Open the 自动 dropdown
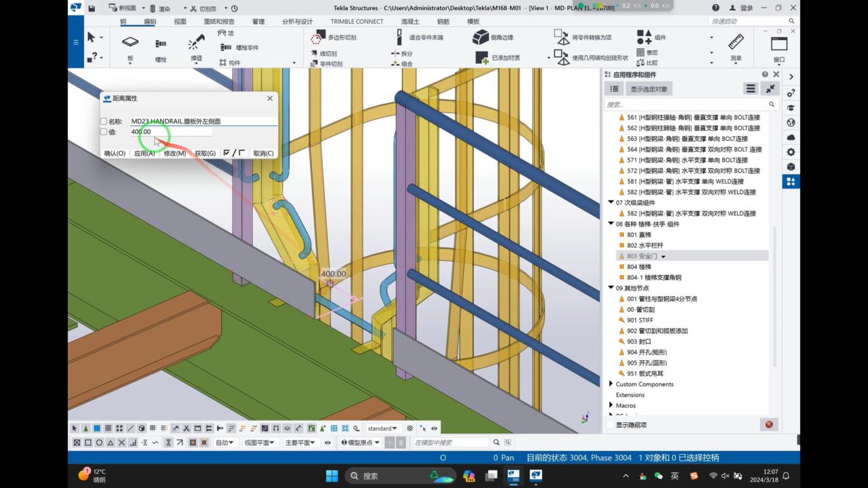 224,443
